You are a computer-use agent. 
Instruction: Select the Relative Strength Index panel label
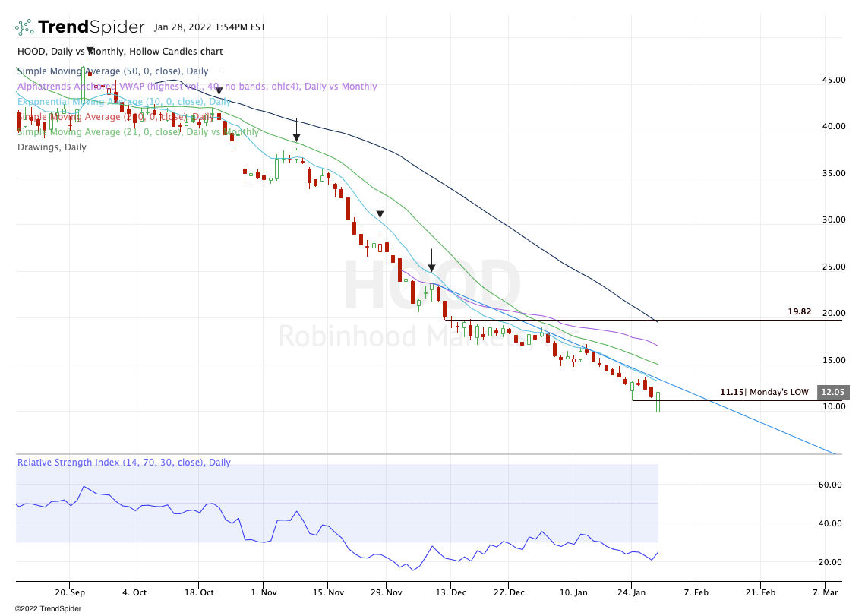(124, 463)
